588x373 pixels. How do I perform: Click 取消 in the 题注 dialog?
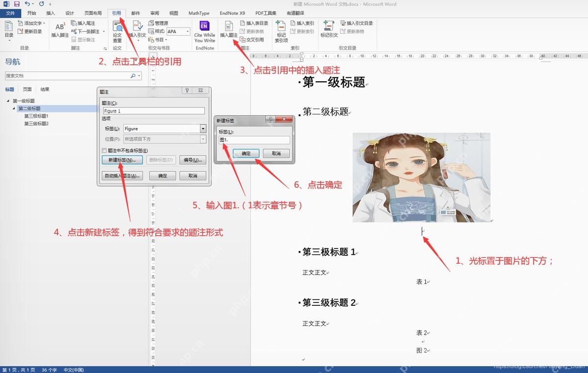coord(193,176)
